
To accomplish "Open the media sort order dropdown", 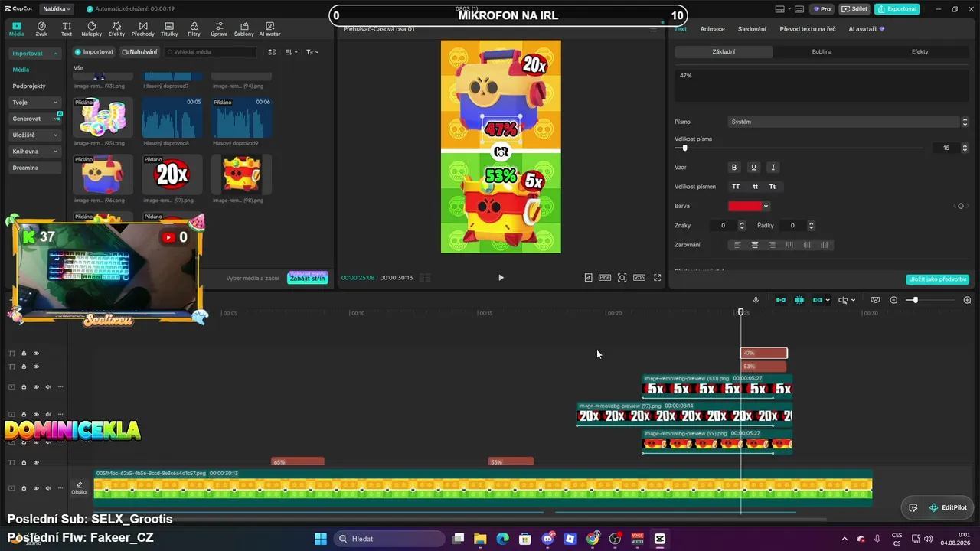I will (291, 52).
